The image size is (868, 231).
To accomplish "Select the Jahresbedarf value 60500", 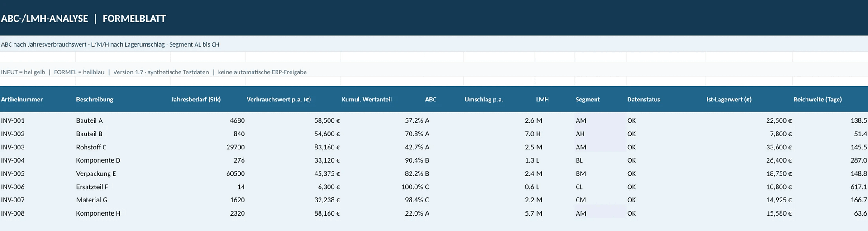I will pyautogui.click(x=208, y=173).
